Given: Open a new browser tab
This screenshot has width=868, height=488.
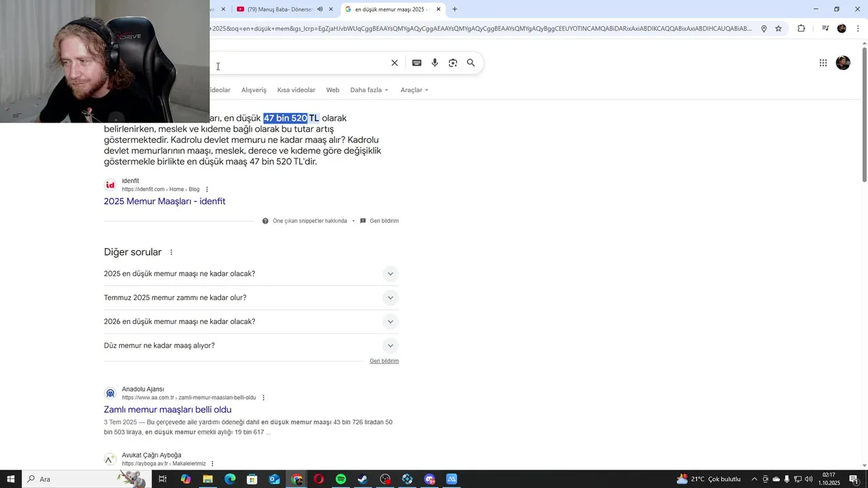Looking at the screenshot, I should [454, 9].
